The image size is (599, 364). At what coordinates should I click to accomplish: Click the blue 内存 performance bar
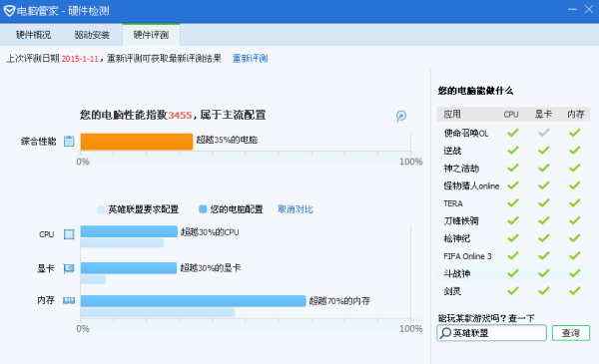(194, 300)
